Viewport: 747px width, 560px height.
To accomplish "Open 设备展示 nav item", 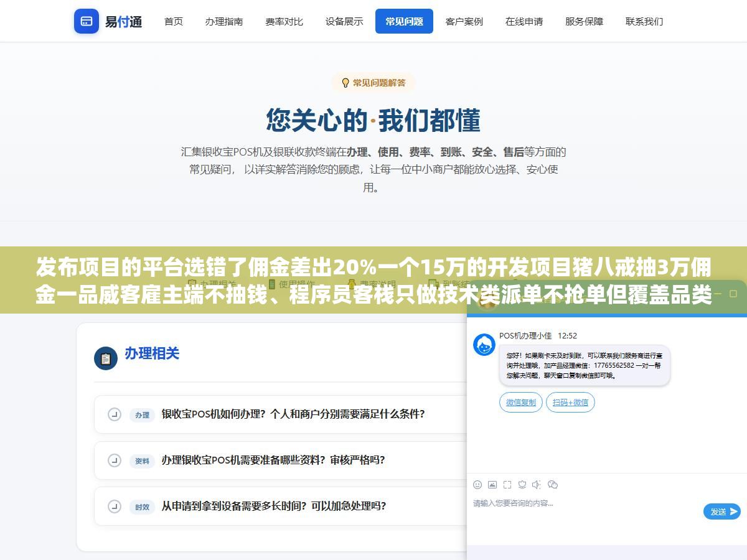I will point(344,21).
